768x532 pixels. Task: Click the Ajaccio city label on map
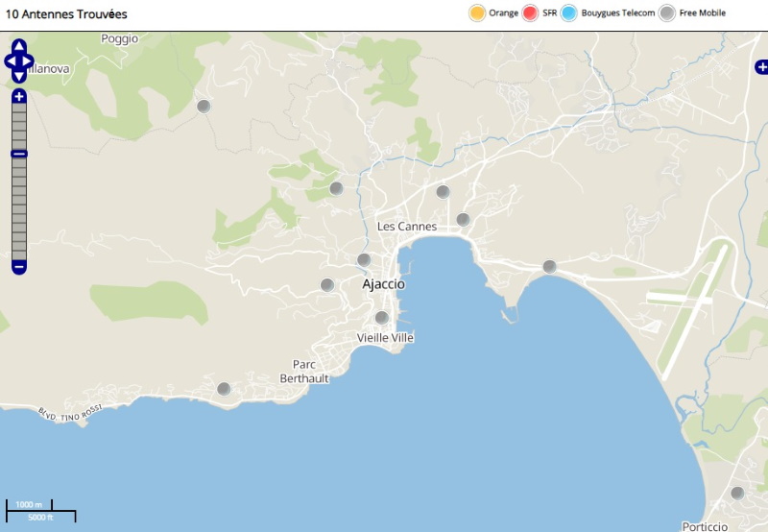pos(384,285)
